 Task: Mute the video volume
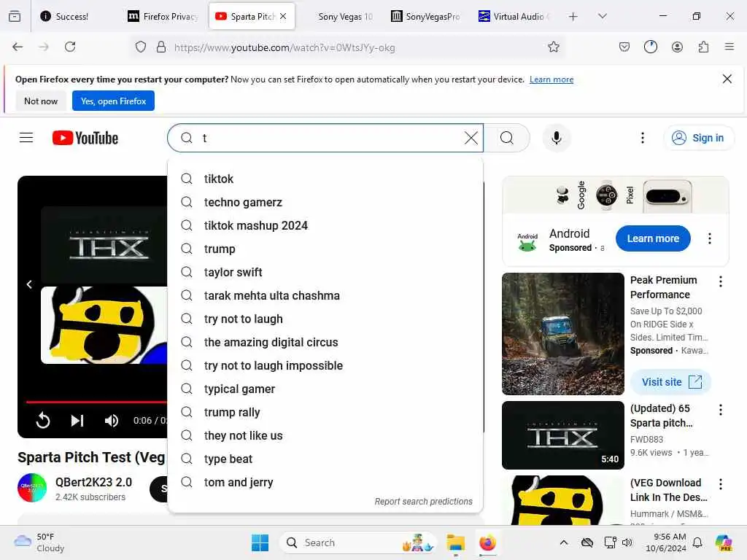click(112, 420)
